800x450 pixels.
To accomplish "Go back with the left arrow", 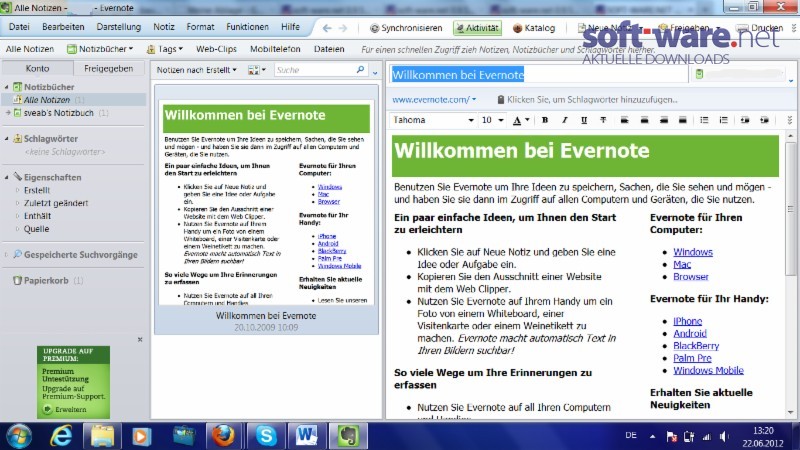I will pos(327,28).
